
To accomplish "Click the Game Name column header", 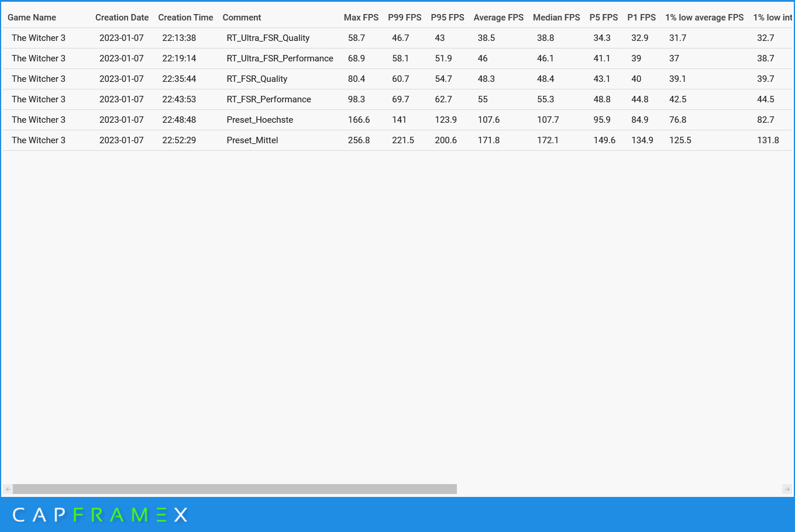I will [x=32, y=18].
